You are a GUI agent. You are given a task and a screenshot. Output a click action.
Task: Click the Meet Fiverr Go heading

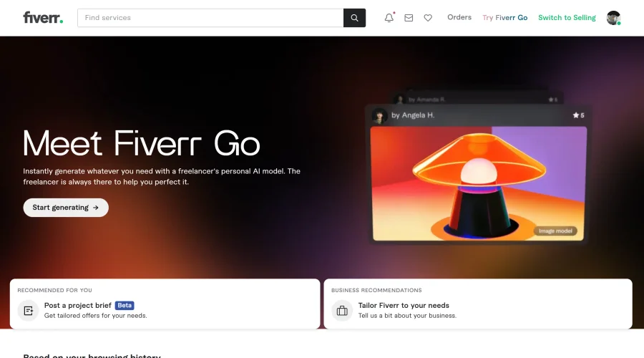141,143
